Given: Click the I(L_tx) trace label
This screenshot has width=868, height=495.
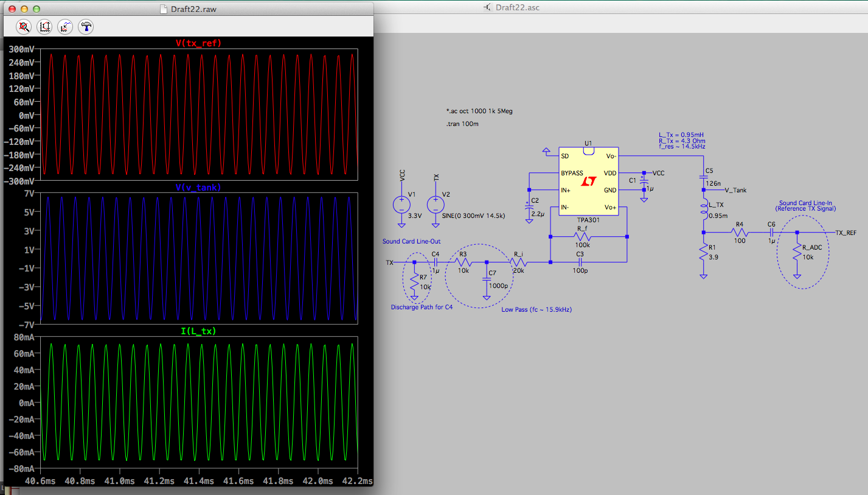Looking at the screenshot, I should coord(198,331).
